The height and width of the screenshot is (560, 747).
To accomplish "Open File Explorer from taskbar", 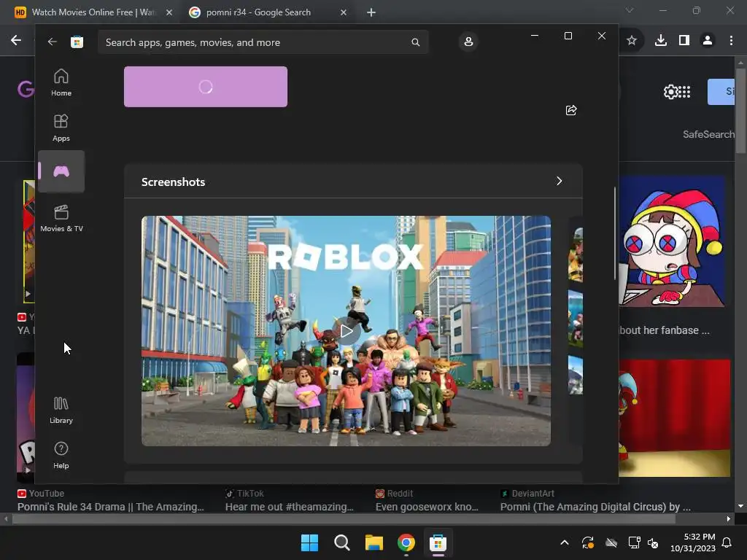I will point(374,542).
